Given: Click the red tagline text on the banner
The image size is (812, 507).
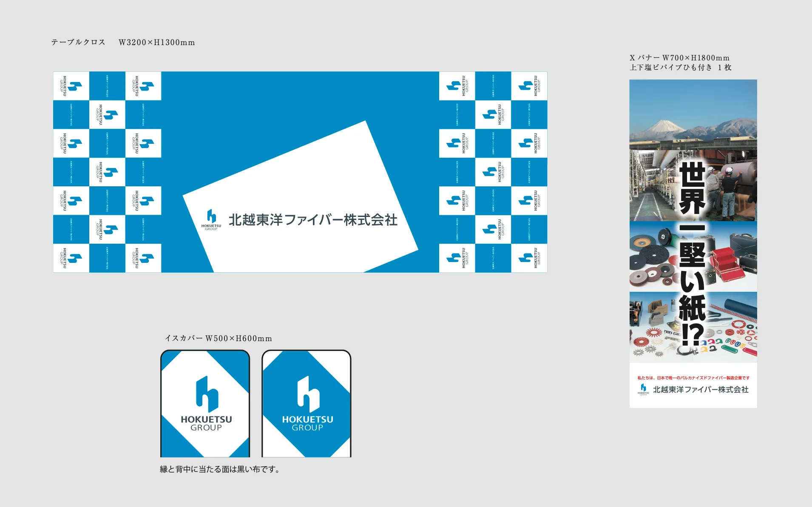Looking at the screenshot, I should [693, 378].
